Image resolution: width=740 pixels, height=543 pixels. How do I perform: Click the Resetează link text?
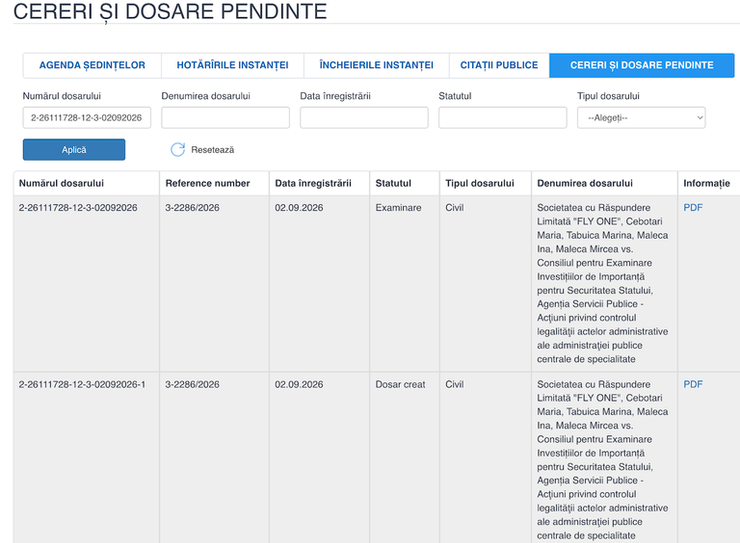[212, 150]
